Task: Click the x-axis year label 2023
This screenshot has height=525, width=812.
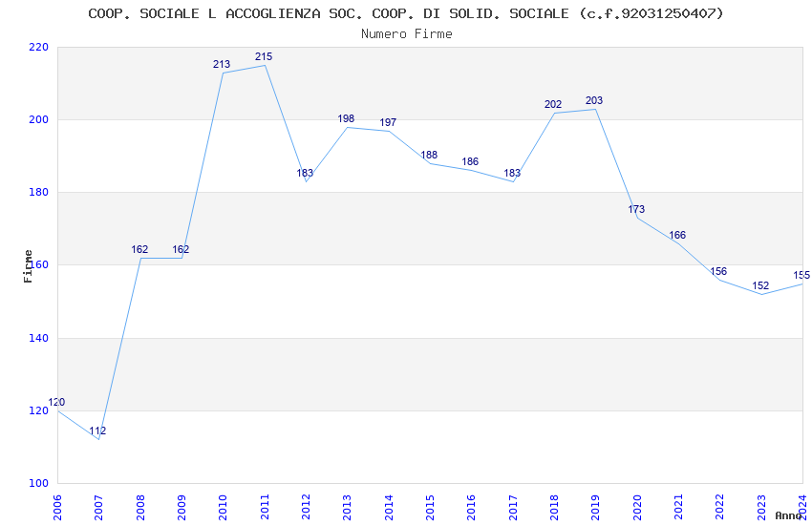Action: click(761, 508)
